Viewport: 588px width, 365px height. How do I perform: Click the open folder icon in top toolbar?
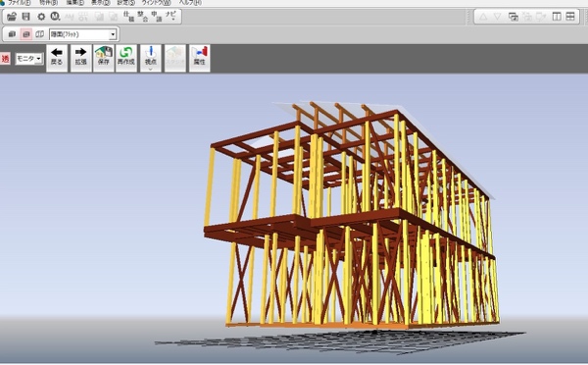(x=12, y=17)
